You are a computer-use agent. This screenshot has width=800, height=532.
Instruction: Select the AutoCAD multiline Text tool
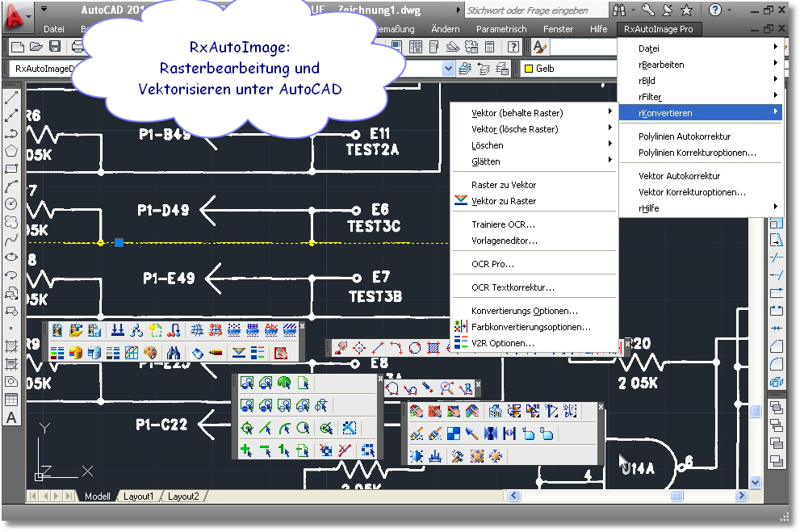click(11, 417)
